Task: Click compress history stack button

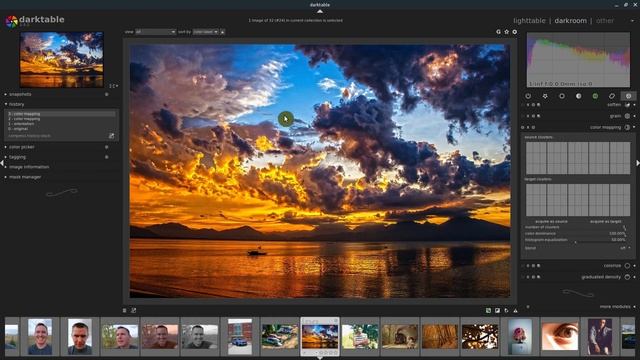Action: point(29,136)
